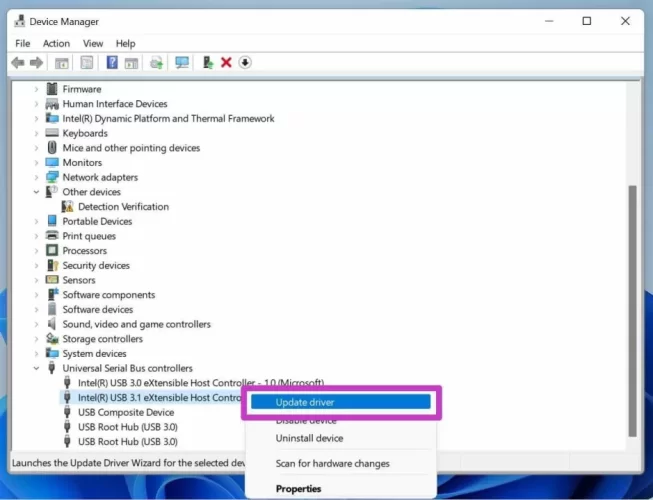Click the red X Uninstall device icon

coord(226,62)
